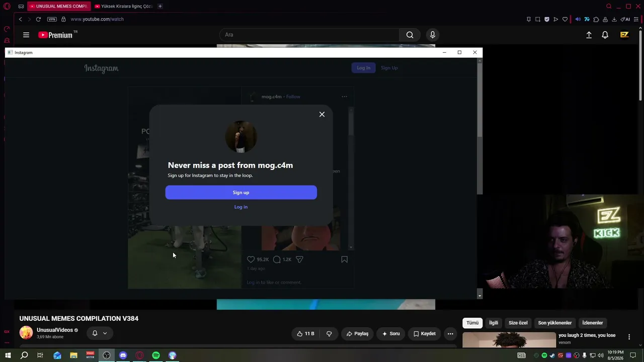This screenshot has width=644, height=362.
Task: Add page to bookmarks with the heart icon
Action: click(x=565, y=19)
